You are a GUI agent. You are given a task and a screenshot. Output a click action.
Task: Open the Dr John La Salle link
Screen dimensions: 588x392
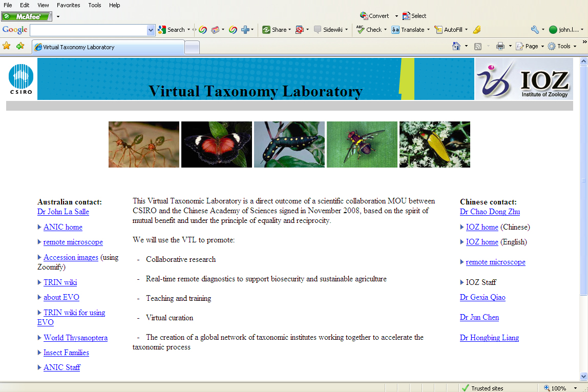point(63,212)
